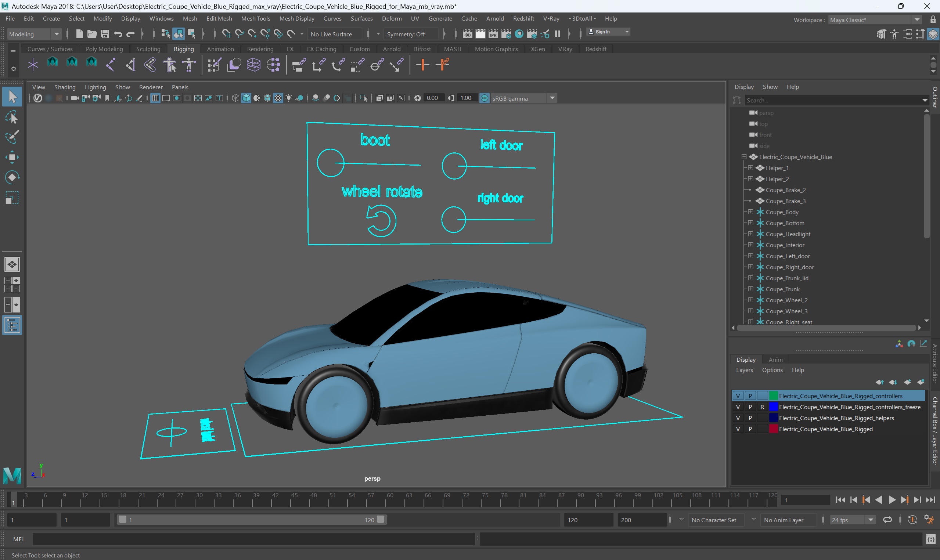The image size is (940, 560).
Task: Click the HumanIK character shelf icon
Action: point(170,65)
